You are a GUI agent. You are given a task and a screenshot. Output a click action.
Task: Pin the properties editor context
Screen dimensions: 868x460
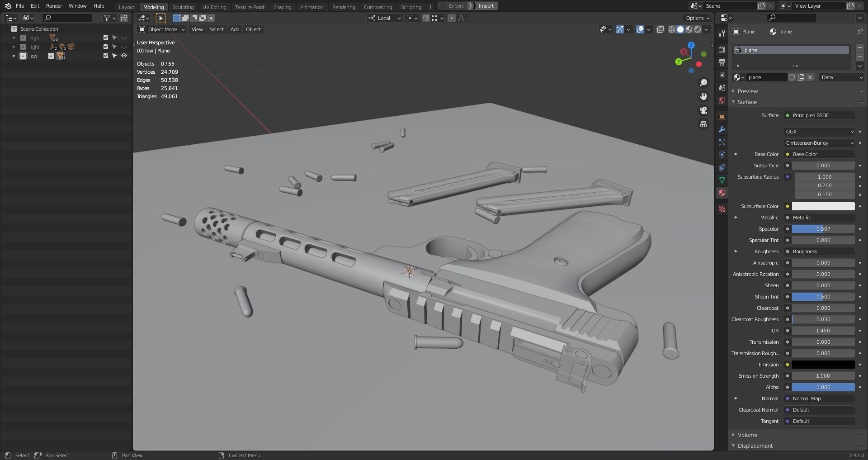point(859,32)
